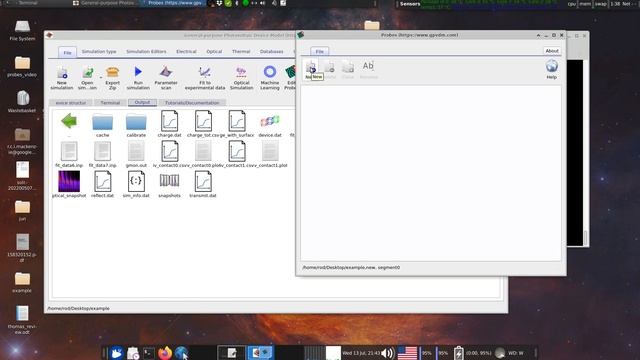This screenshot has height=360, width=640.
Task: Open the Databases ribbon tab
Action: point(271,52)
